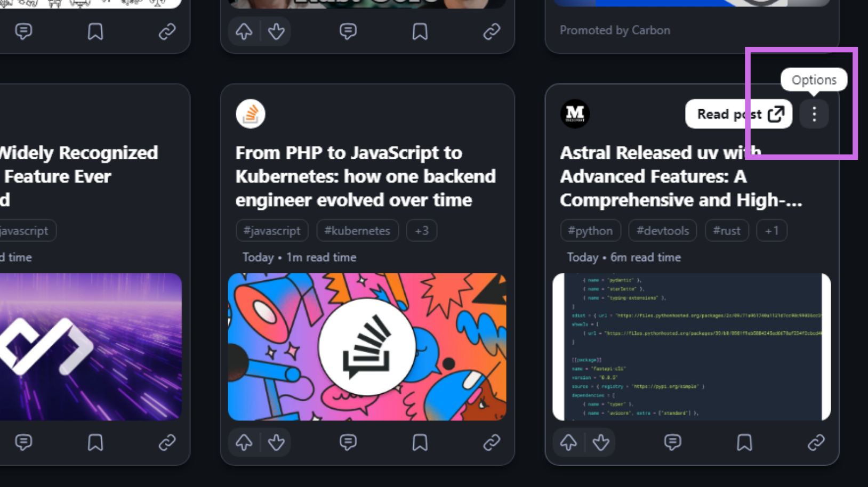Open the #javascript tag on PHP post
868x487 pixels.
[x=272, y=231]
